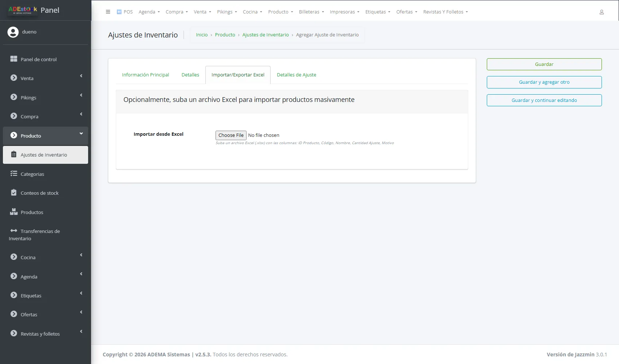
Task: Click the Guardar button
Action: pos(544,64)
